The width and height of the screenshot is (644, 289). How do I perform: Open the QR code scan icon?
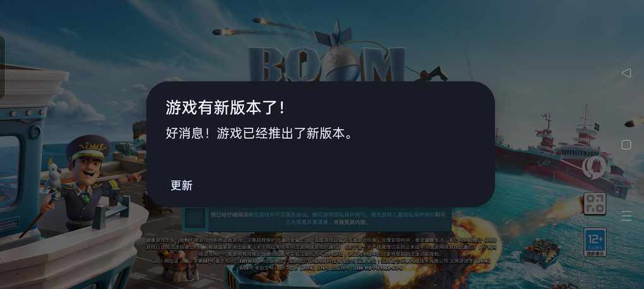pos(595,204)
